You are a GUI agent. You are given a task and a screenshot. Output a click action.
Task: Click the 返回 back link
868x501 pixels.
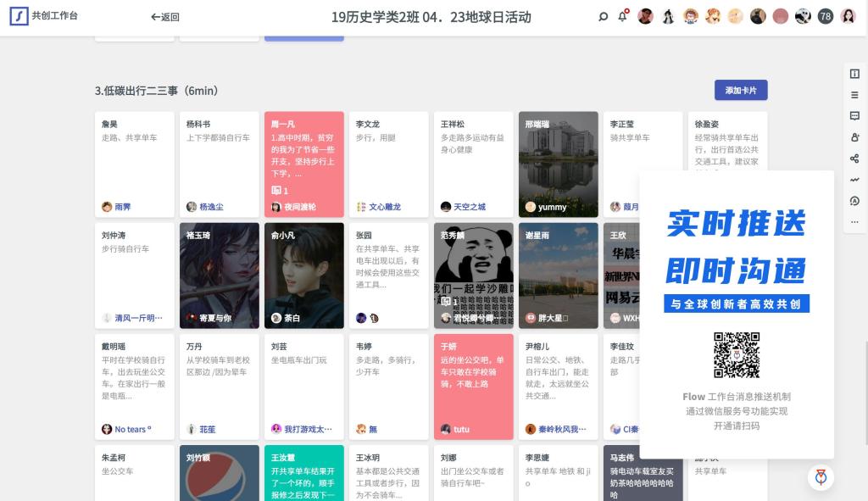click(165, 17)
